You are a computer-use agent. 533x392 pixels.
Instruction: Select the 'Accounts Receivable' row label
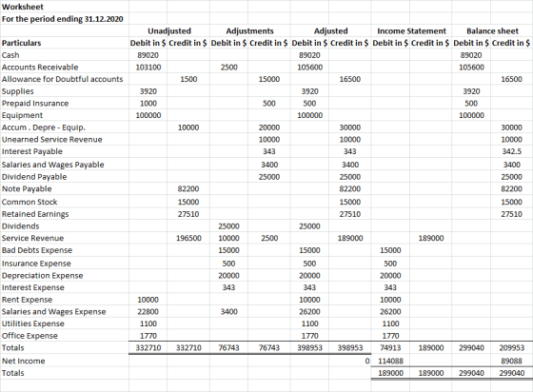click(40, 67)
